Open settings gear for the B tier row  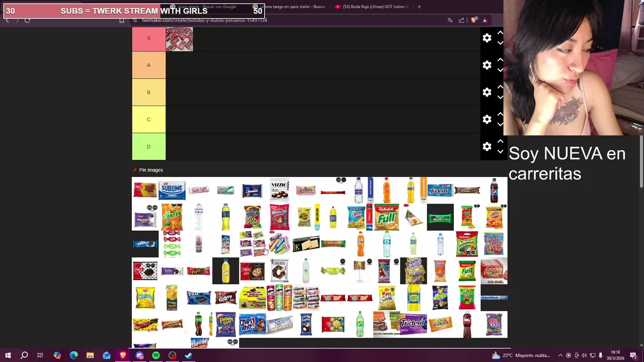[x=487, y=93]
